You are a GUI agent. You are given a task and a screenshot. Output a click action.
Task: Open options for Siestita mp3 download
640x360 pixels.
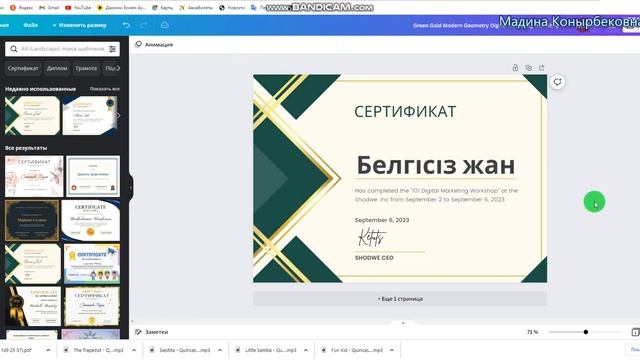tap(220, 350)
